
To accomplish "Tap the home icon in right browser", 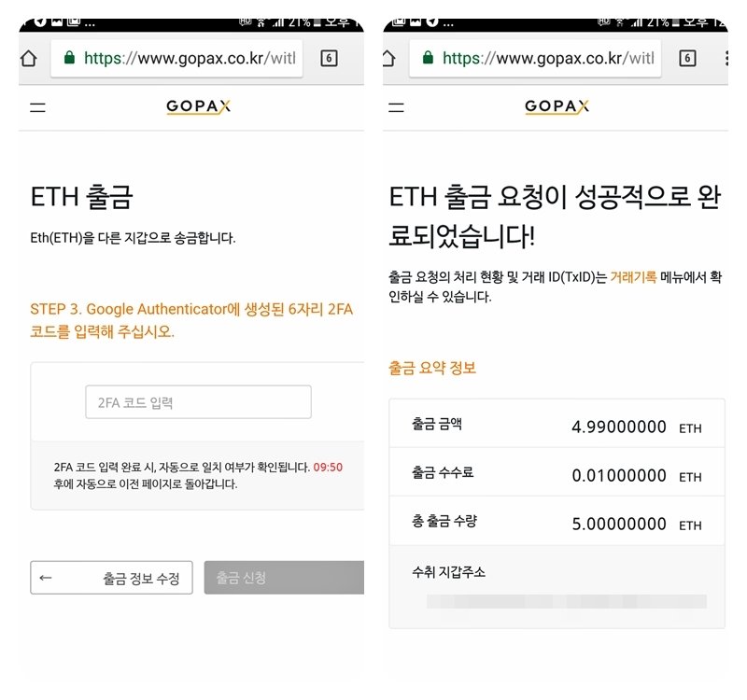I will (388, 58).
